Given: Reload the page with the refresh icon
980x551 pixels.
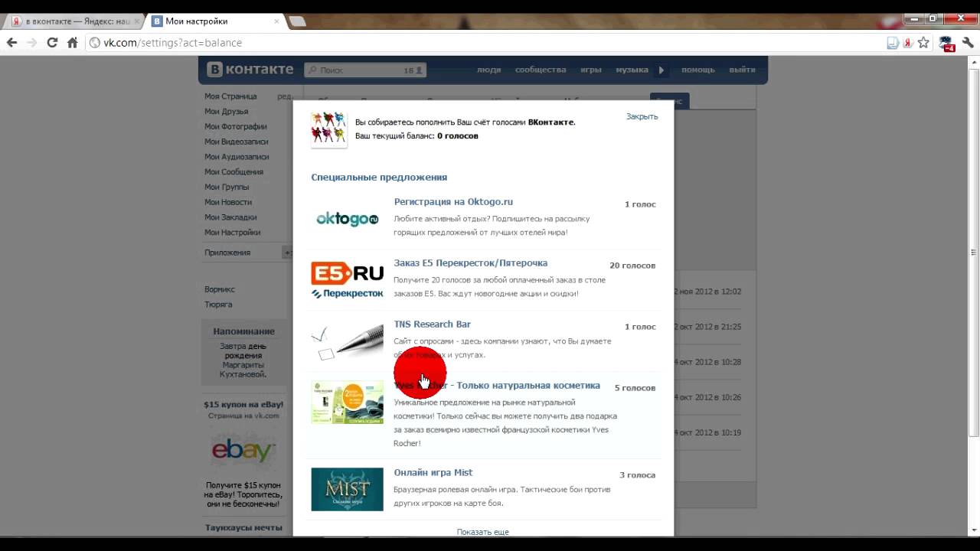Looking at the screenshot, I should point(52,43).
